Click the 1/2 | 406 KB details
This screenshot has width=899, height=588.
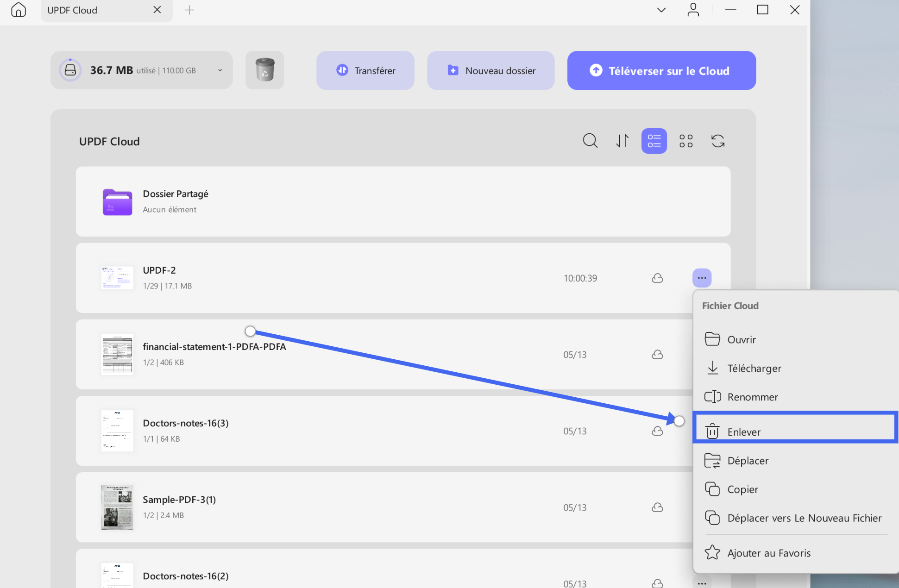point(163,363)
